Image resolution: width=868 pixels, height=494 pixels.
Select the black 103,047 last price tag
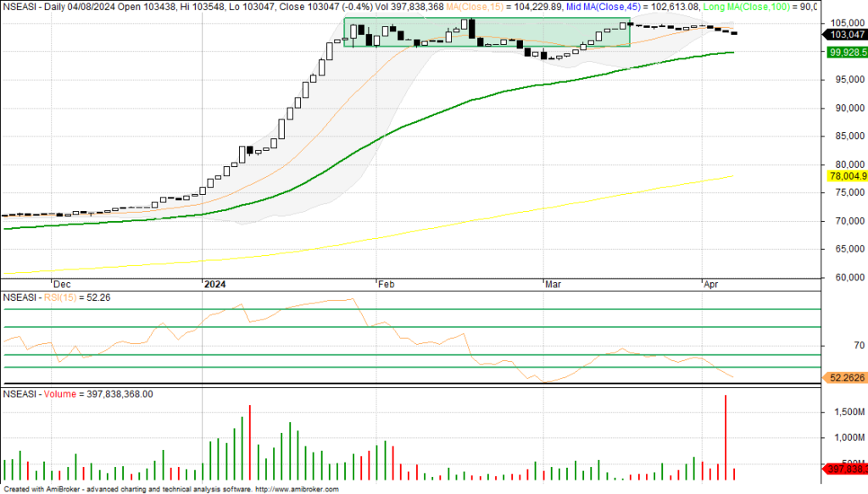[x=844, y=35]
